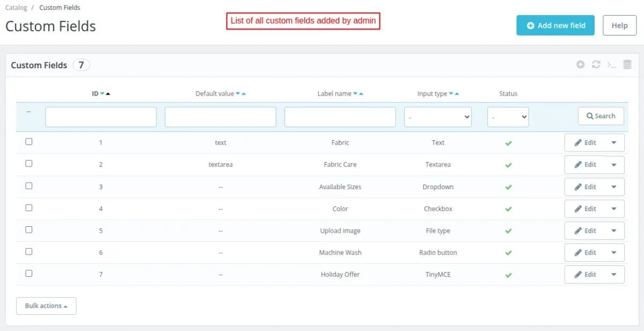Tick the checkbox for Upload image row
The image size is (644, 331).
click(28, 229)
